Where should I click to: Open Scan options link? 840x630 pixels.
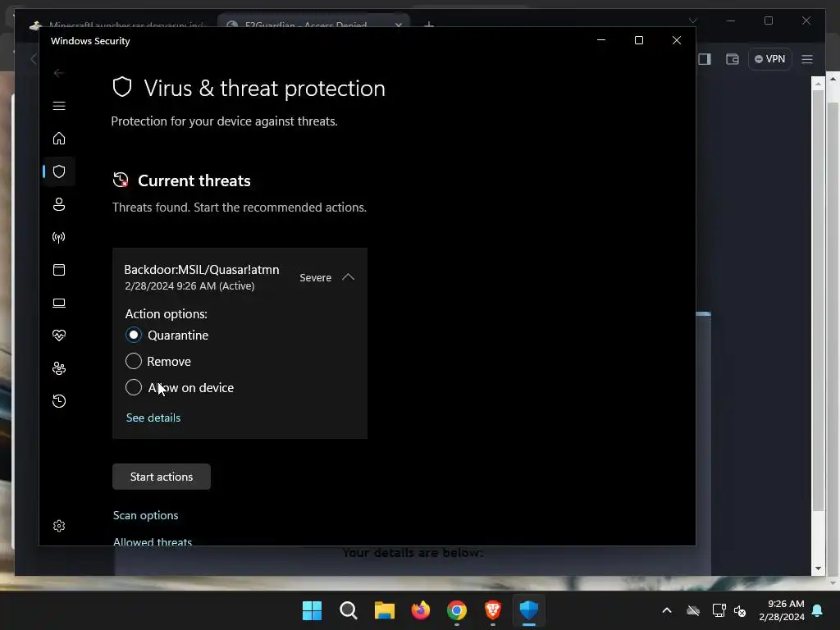pos(146,515)
